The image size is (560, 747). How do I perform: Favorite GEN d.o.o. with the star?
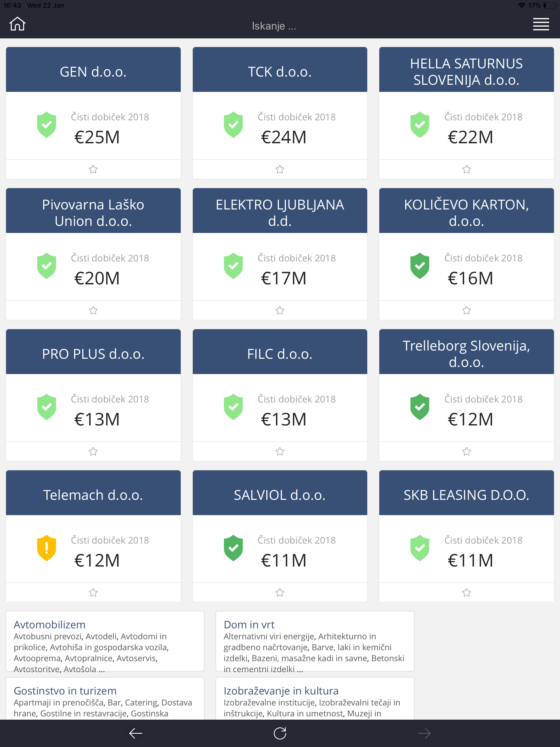[x=93, y=169]
